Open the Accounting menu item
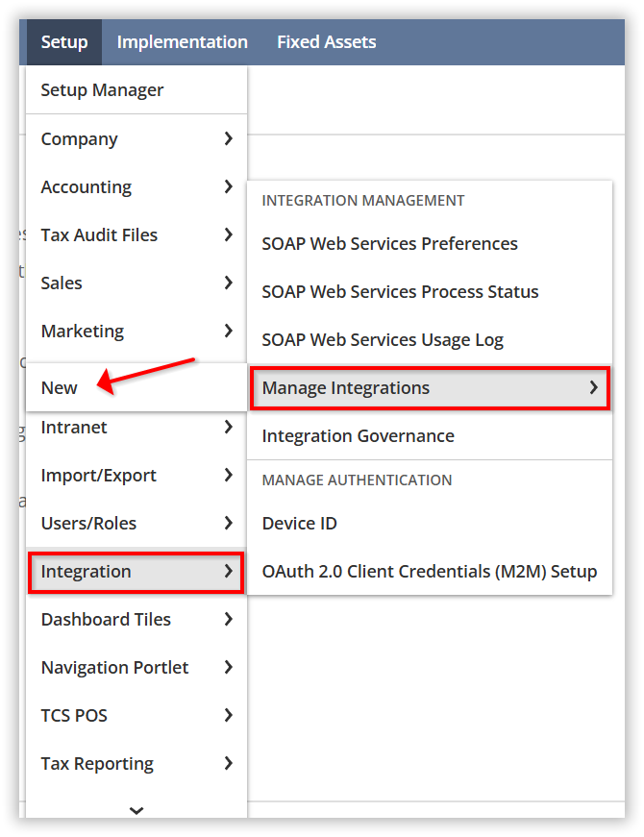The image size is (644, 837). (x=136, y=186)
